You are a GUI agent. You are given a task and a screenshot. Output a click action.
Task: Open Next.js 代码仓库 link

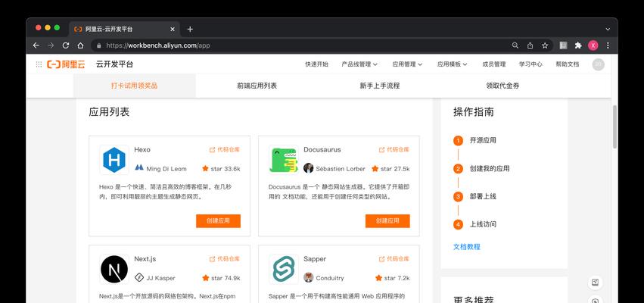[224, 259]
